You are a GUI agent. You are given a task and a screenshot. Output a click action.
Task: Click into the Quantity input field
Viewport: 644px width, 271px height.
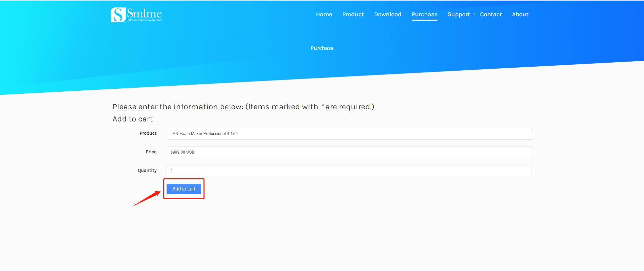349,171
